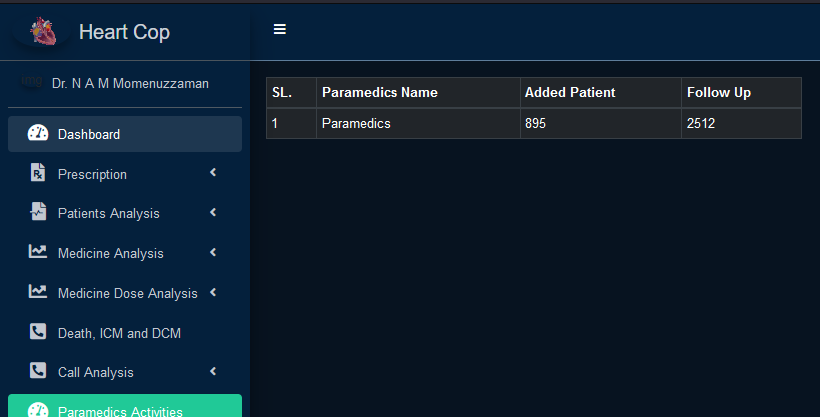Click Dr. N A M Momenuzzaman profile name
Viewport: 820px width, 417px height.
130,84
